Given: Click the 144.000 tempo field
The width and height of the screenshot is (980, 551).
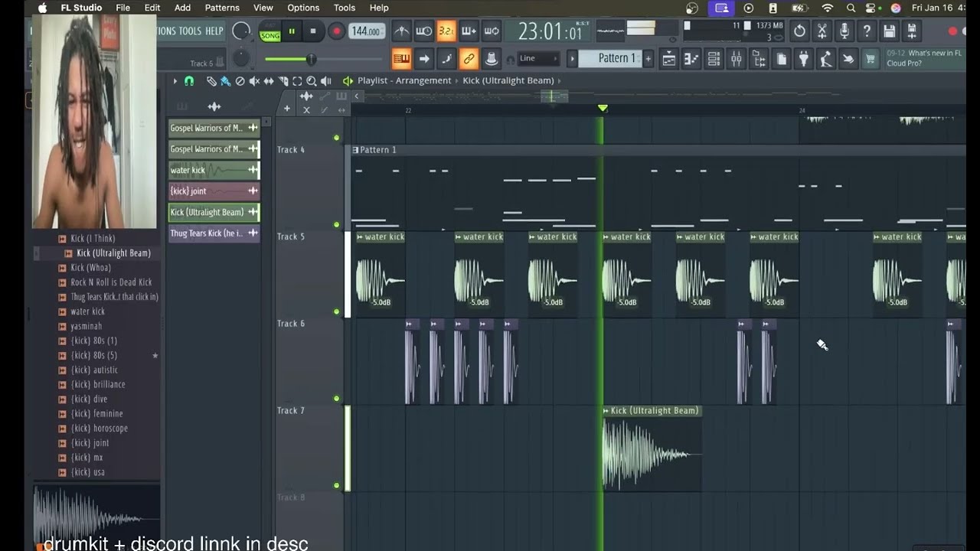Looking at the screenshot, I should (x=366, y=31).
